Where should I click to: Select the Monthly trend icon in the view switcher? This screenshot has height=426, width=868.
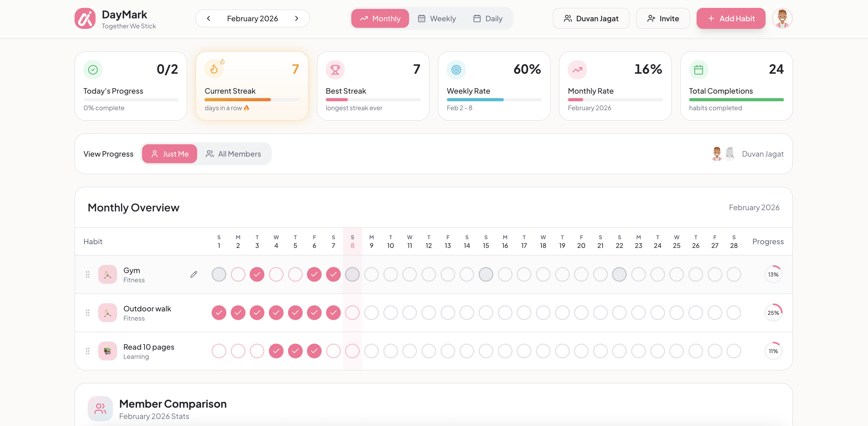(x=364, y=19)
